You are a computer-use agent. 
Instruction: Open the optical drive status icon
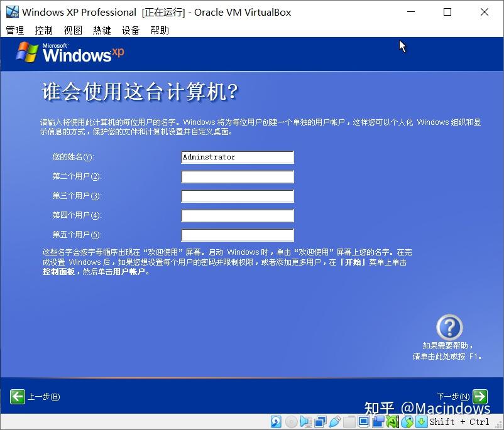click(x=290, y=421)
